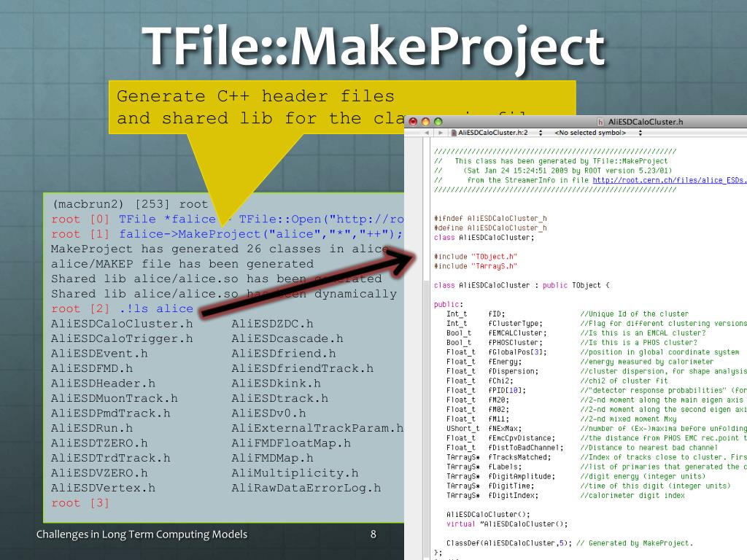Click AliESDCaloTrigger.h in the terminal listing
Viewport: 747px width, 560px height.
tap(122, 338)
